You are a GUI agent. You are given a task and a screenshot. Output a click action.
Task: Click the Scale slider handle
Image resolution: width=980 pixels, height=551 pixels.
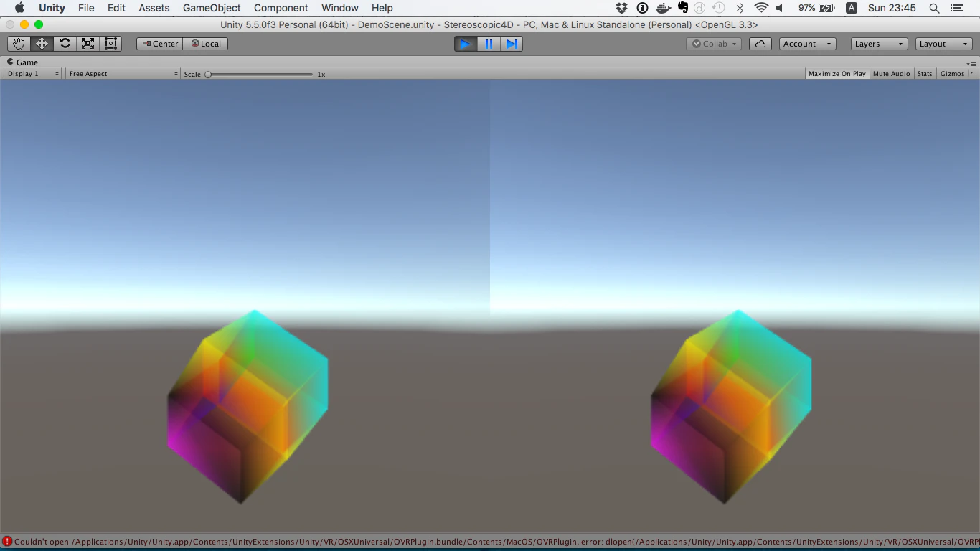(x=208, y=74)
